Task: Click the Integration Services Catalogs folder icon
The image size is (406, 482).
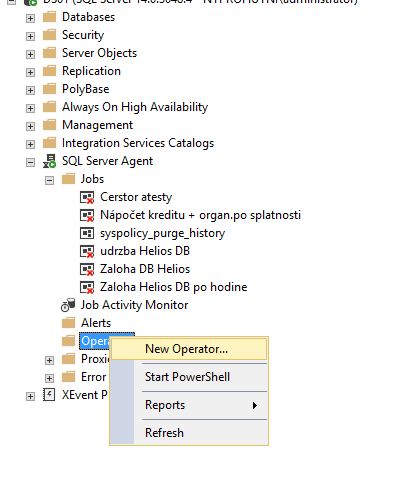Action: coord(50,143)
